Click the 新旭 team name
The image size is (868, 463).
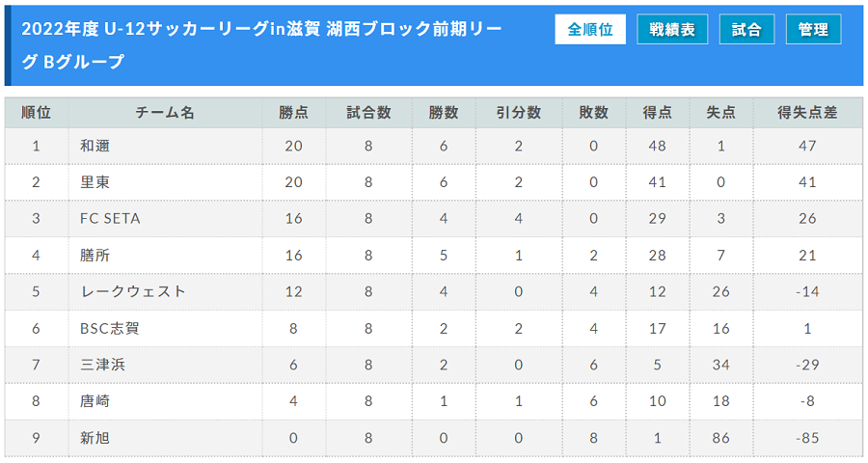[x=95, y=438]
